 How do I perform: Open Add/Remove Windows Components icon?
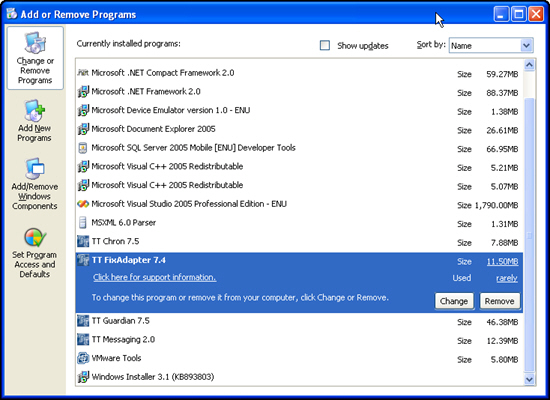pyautogui.click(x=34, y=169)
